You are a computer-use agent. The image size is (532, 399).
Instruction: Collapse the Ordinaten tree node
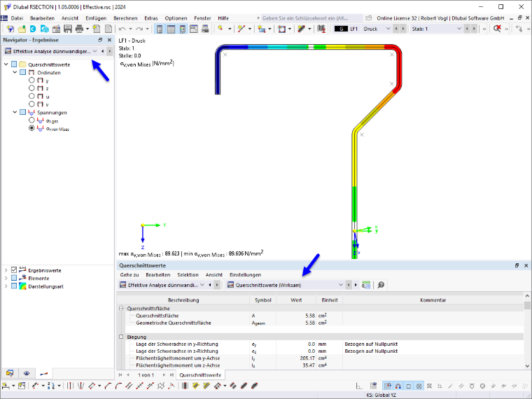click(15, 72)
